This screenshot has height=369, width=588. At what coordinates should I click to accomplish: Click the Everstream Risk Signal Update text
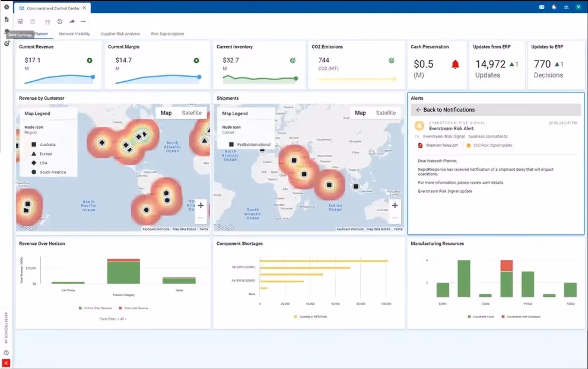[x=445, y=191]
